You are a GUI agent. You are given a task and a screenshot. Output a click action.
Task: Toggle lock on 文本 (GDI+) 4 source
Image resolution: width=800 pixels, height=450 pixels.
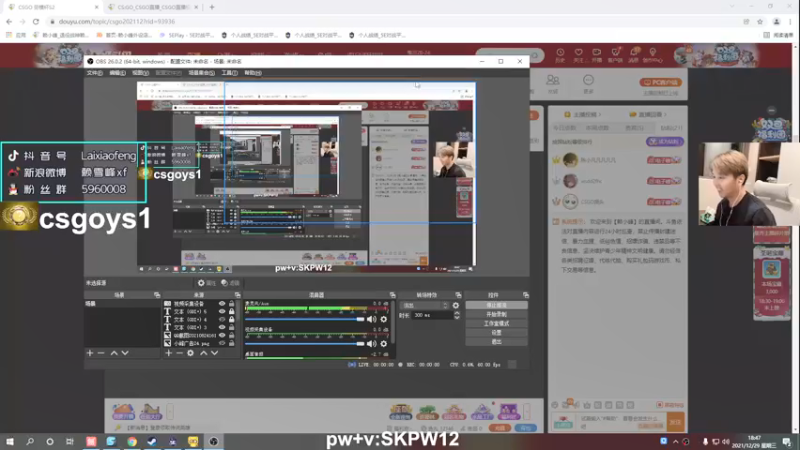pyautogui.click(x=232, y=319)
